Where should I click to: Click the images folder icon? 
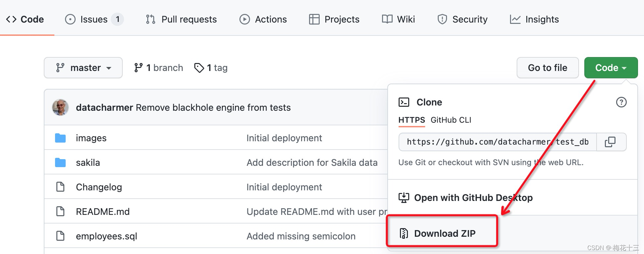click(60, 138)
